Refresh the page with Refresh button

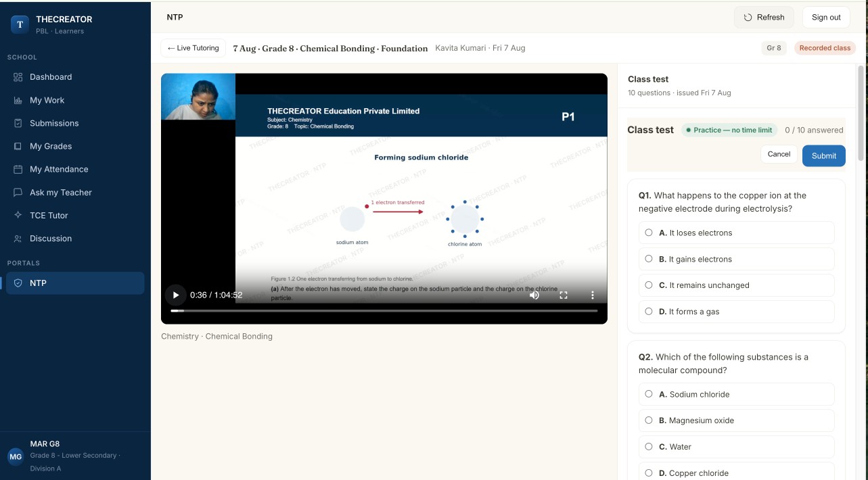pyautogui.click(x=764, y=18)
